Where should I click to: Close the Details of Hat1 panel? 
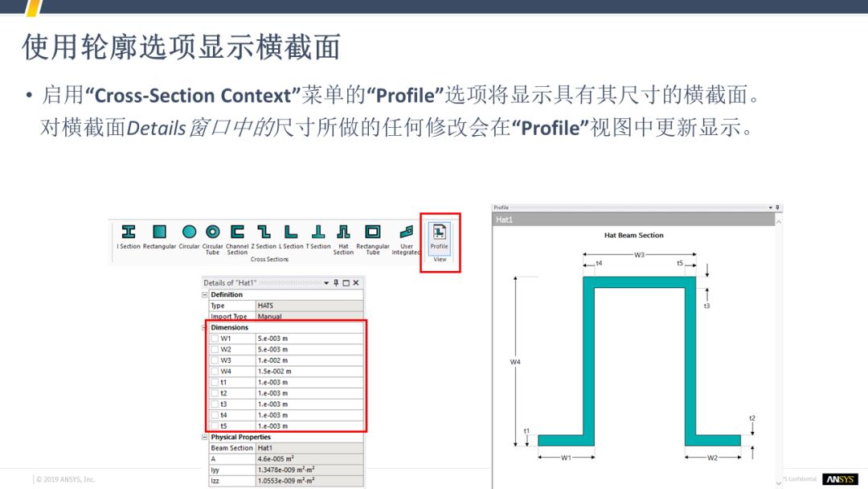click(356, 283)
